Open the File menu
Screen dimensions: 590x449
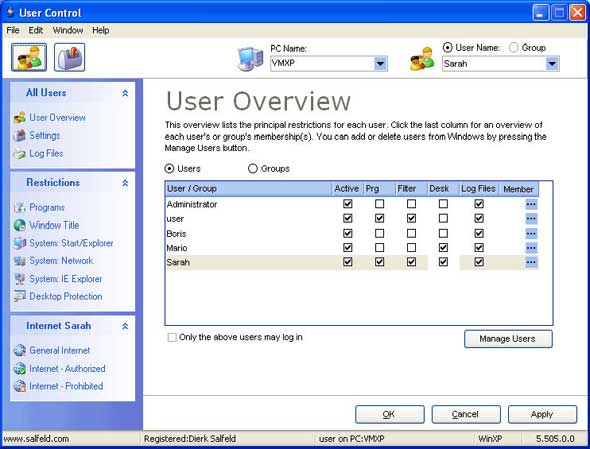pos(13,30)
